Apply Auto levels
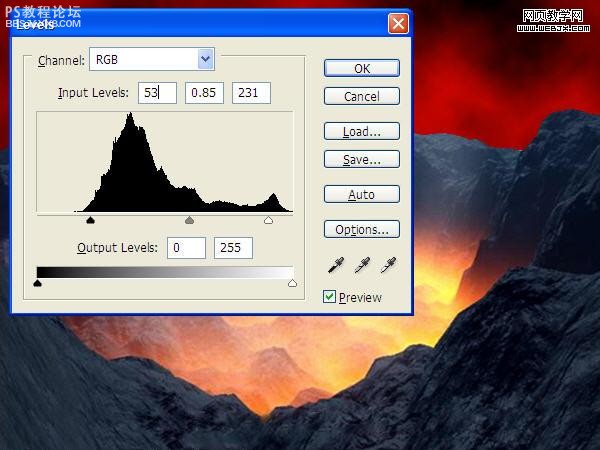The width and height of the screenshot is (600, 450). [x=362, y=194]
